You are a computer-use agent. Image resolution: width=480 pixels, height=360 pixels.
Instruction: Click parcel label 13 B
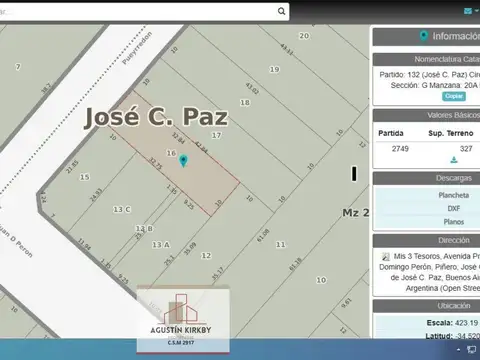click(x=144, y=228)
